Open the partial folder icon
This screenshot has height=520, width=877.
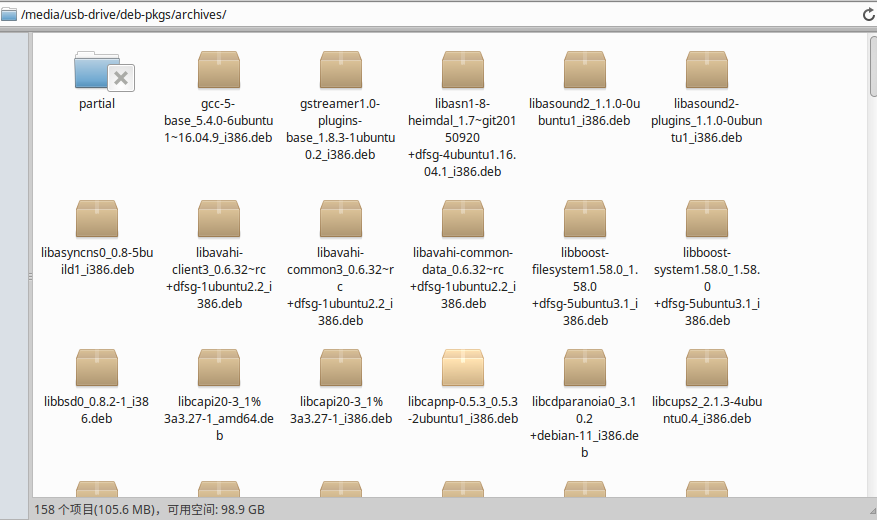(x=104, y=71)
